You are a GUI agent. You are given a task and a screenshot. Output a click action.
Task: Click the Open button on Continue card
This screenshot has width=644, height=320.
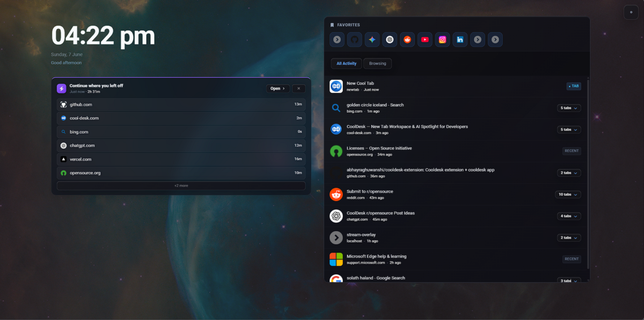277,88
